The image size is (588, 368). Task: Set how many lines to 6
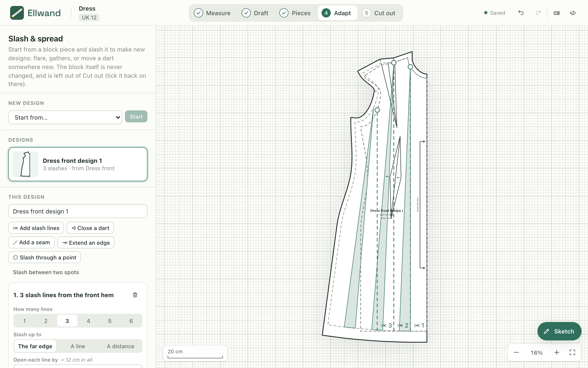coord(131,321)
